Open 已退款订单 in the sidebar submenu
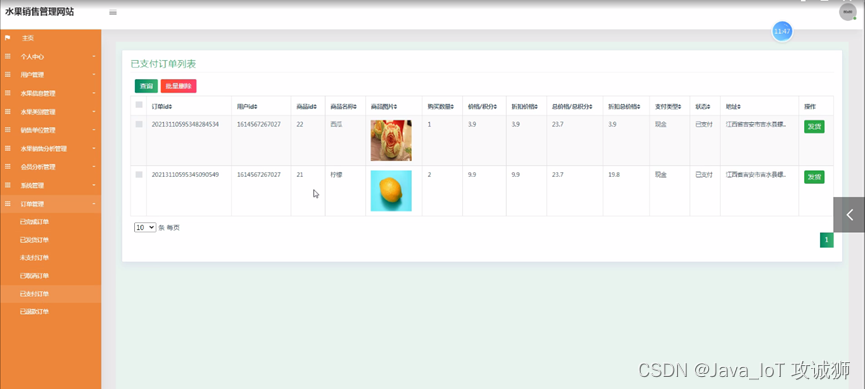The image size is (865, 389). pos(34,312)
